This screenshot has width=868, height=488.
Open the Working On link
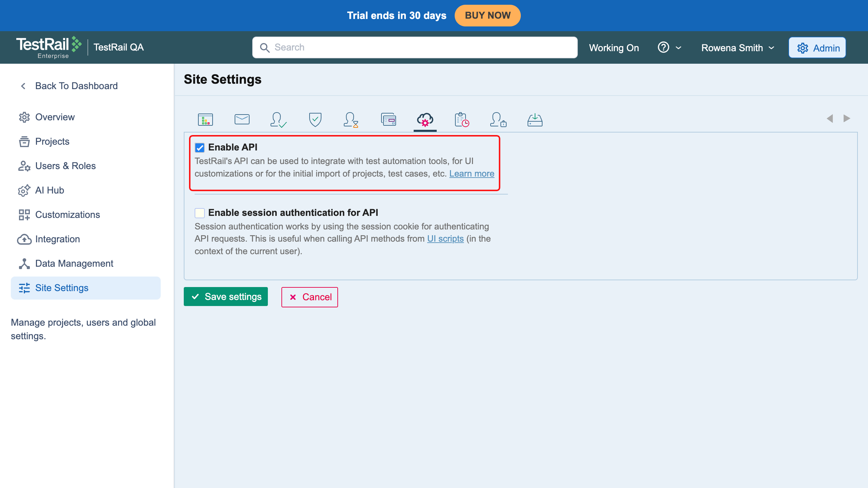[614, 48]
